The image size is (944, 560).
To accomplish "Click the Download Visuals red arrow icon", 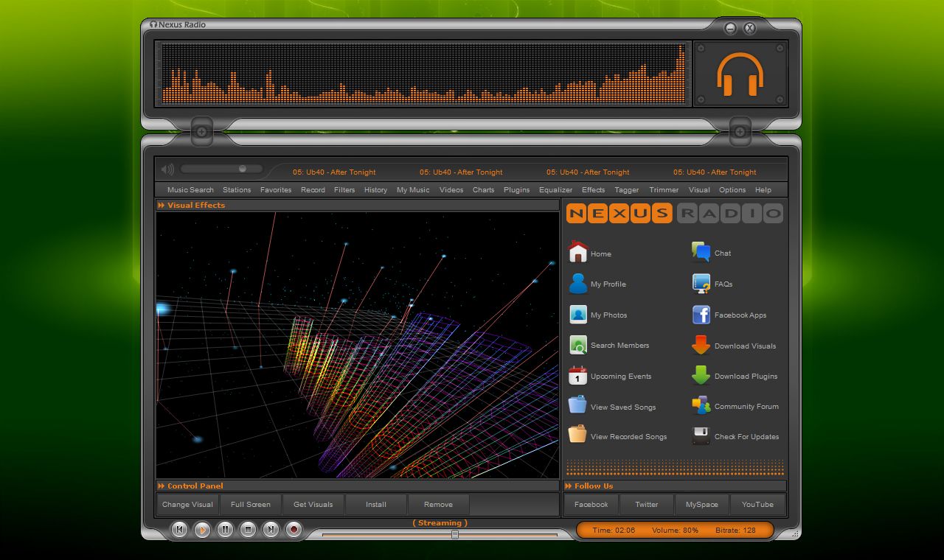I will tap(701, 345).
